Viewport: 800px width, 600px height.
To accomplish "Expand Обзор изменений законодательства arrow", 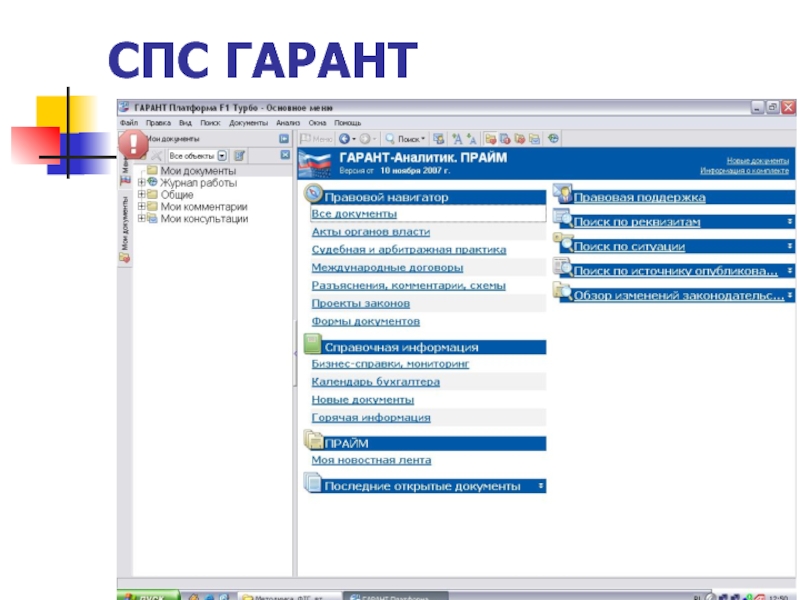I will coord(789,295).
